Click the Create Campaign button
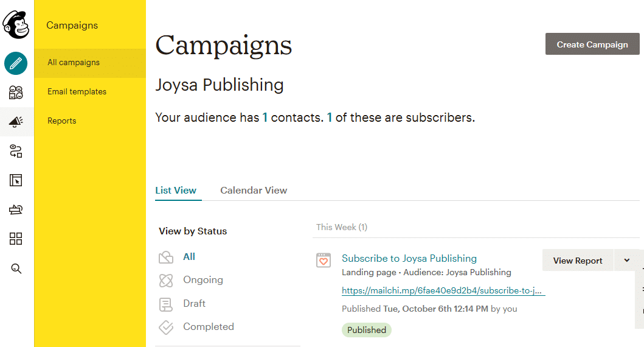This screenshot has height=347, width=644. click(592, 44)
